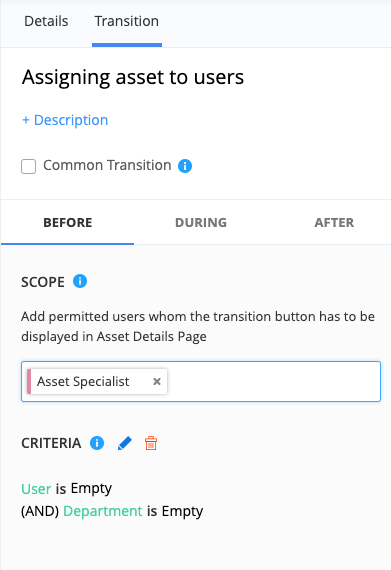Add a description via + Description link
Image resolution: width=391 pixels, height=570 pixels.
point(65,120)
